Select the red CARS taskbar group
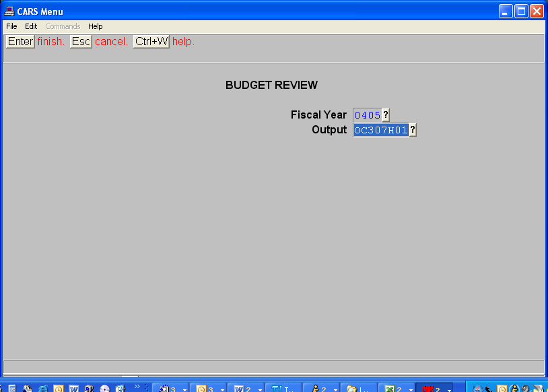Image resolution: width=548 pixels, height=392 pixels. [431, 389]
